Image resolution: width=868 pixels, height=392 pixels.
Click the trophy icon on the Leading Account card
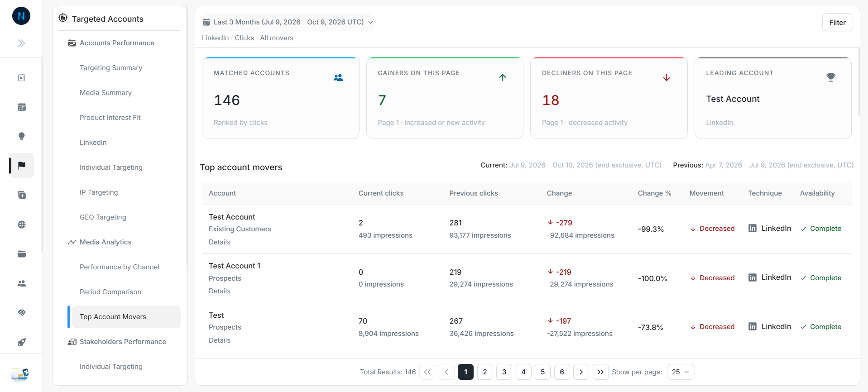(831, 77)
